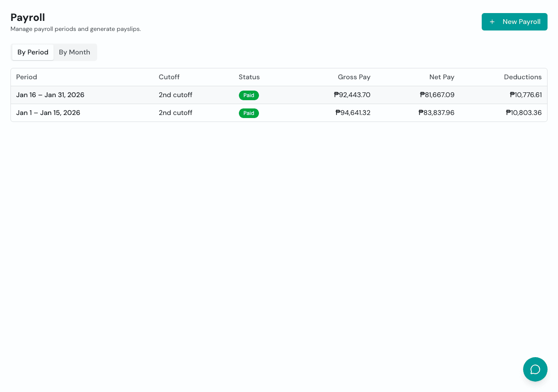This screenshot has height=392, width=558.
Task: Click the Net Pay amount ₱83,837.96
Action: click(436, 113)
